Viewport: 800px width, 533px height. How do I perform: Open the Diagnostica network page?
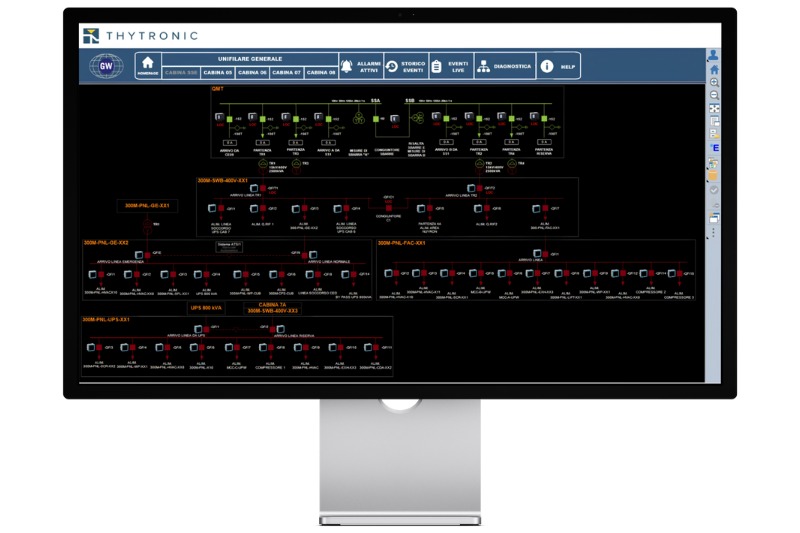click(x=505, y=66)
